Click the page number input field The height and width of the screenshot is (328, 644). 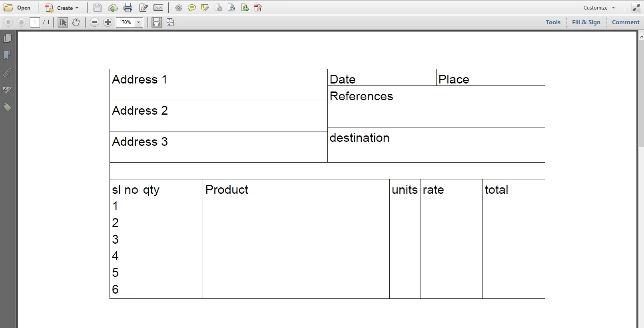35,22
